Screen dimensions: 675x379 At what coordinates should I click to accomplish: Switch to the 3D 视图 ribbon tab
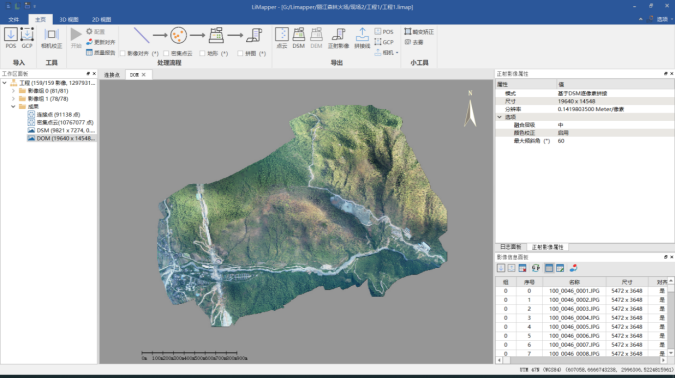[x=69, y=19]
